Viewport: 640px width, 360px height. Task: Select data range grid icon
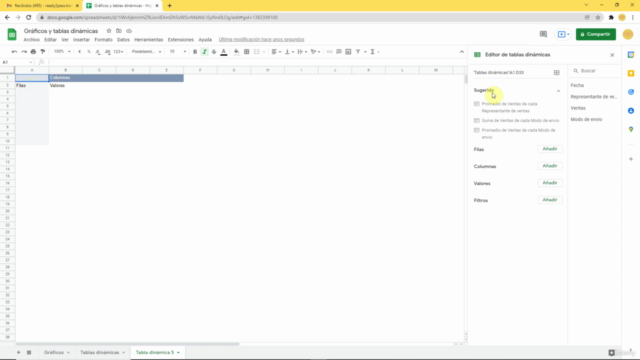coord(556,73)
